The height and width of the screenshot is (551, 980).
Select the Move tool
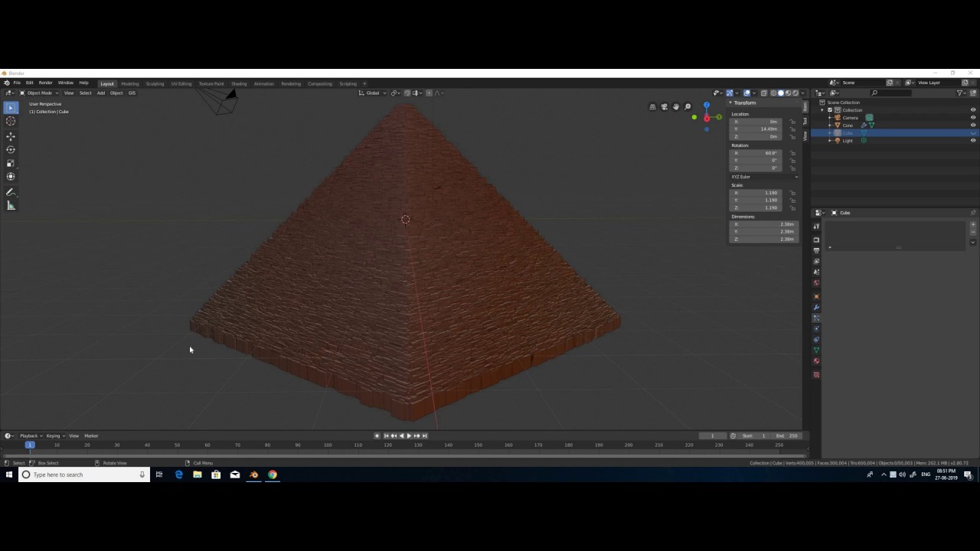click(11, 136)
